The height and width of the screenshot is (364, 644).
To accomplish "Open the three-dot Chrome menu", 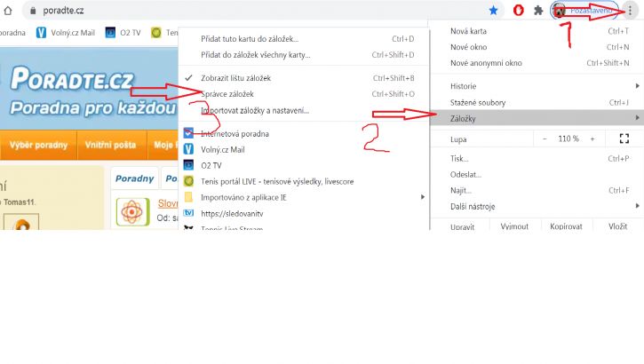I will 630,11.
